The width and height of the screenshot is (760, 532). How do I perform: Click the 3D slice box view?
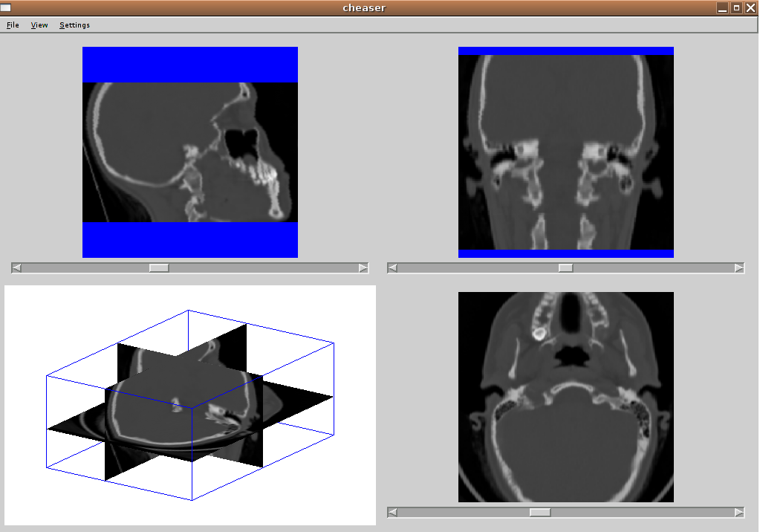coord(190,405)
